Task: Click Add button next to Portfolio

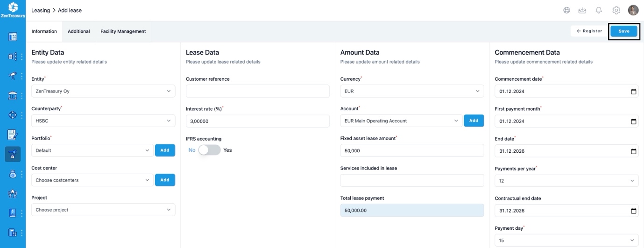Action: tap(165, 150)
